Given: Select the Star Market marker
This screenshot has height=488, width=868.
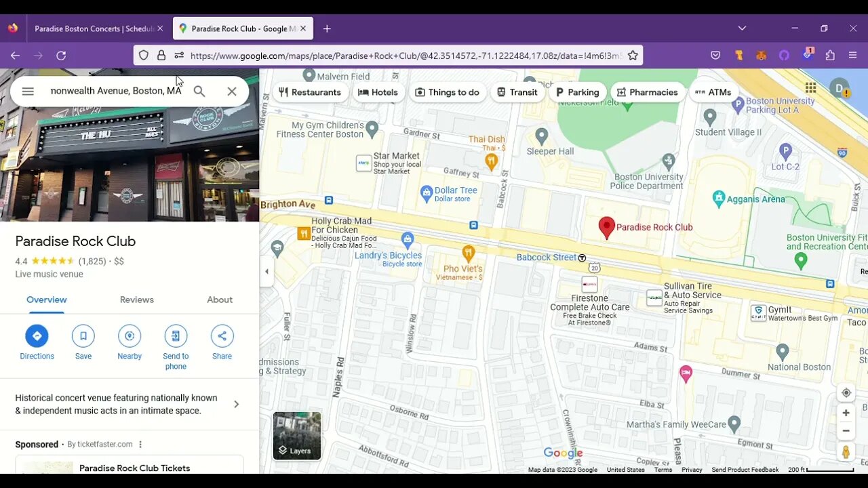Looking at the screenshot, I should [364, 163].
